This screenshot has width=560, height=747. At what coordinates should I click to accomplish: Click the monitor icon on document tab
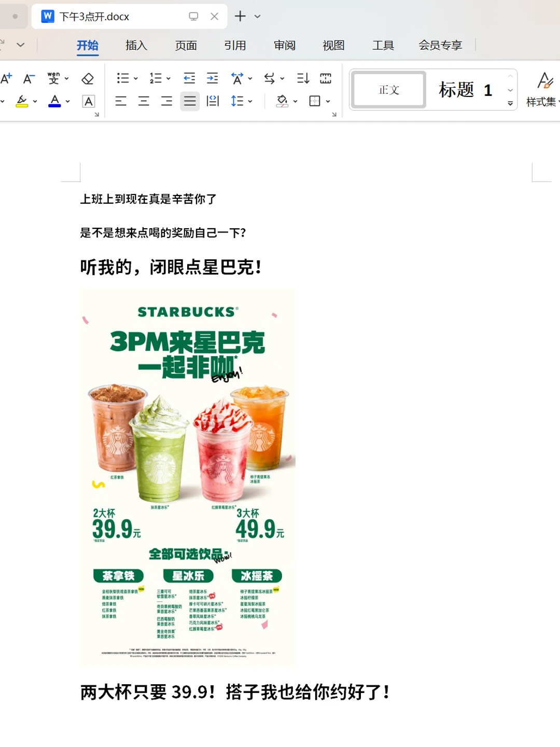click(193, 17)
